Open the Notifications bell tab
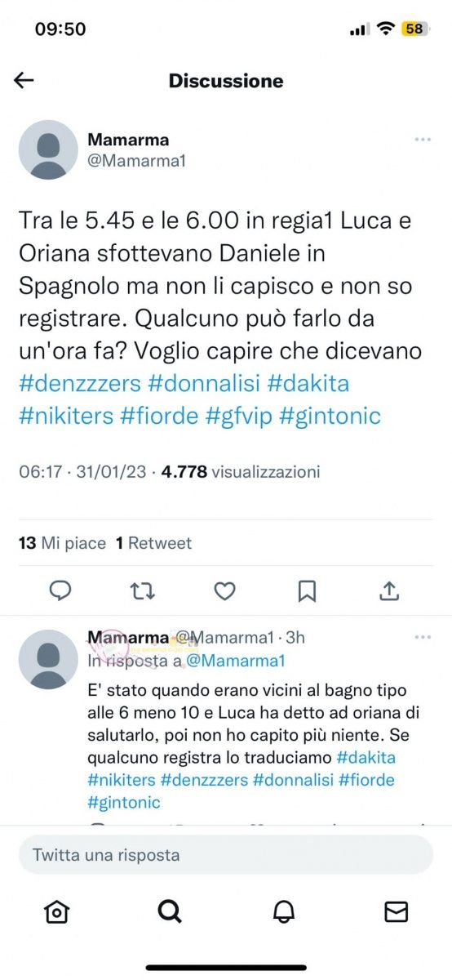The height and width of the screenshot is (980, 452). (283, 911)
